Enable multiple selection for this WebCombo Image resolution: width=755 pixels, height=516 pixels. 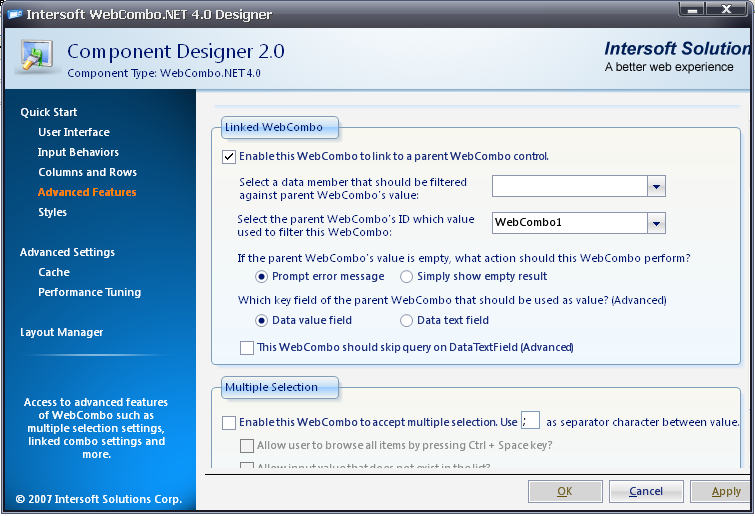click(x=229, y=423)
